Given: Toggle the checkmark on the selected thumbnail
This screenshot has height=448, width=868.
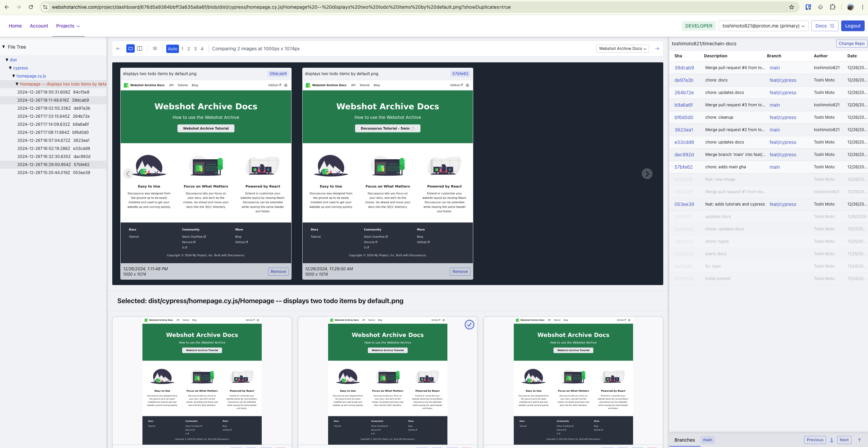Looking at the screenshot, I should (469, 325).
